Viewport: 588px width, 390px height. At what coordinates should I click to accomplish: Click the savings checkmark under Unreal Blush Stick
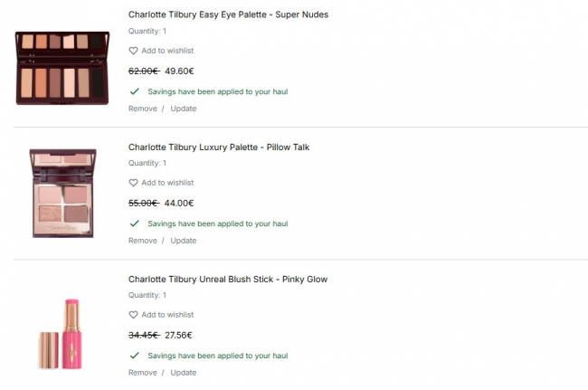[x=134, y=356]
